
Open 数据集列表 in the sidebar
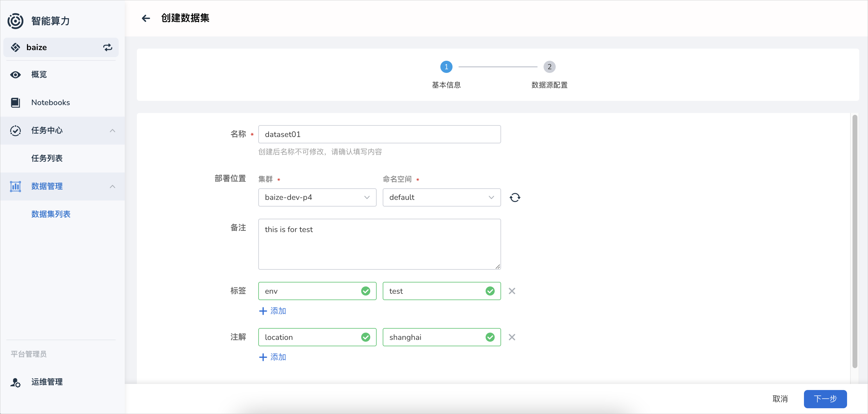62,214
